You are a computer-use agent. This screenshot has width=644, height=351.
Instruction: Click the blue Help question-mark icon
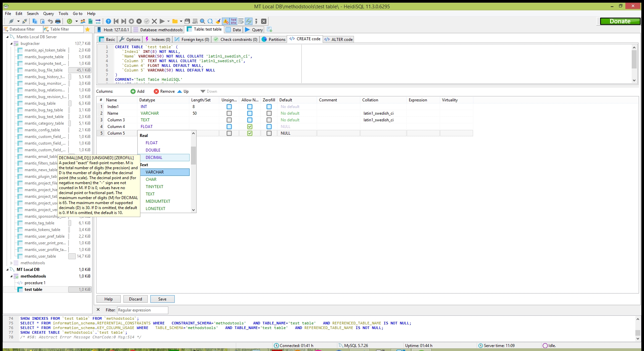[108, 21]
